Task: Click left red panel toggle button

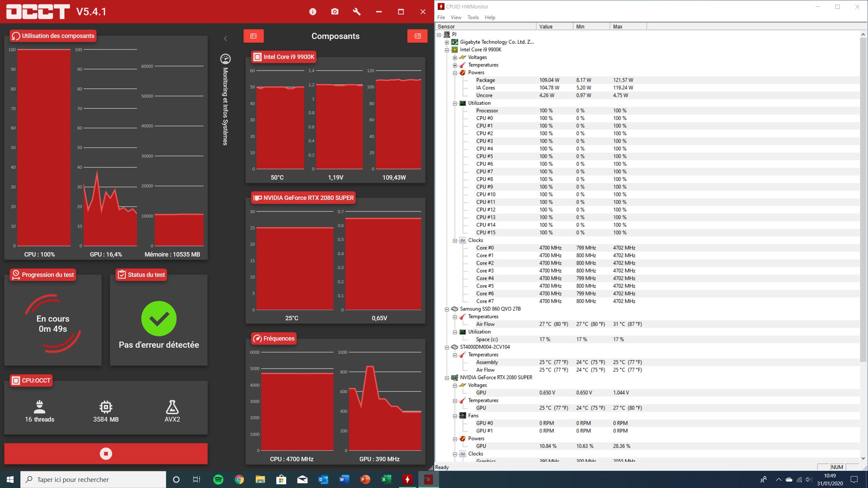Action: (254, 36)
